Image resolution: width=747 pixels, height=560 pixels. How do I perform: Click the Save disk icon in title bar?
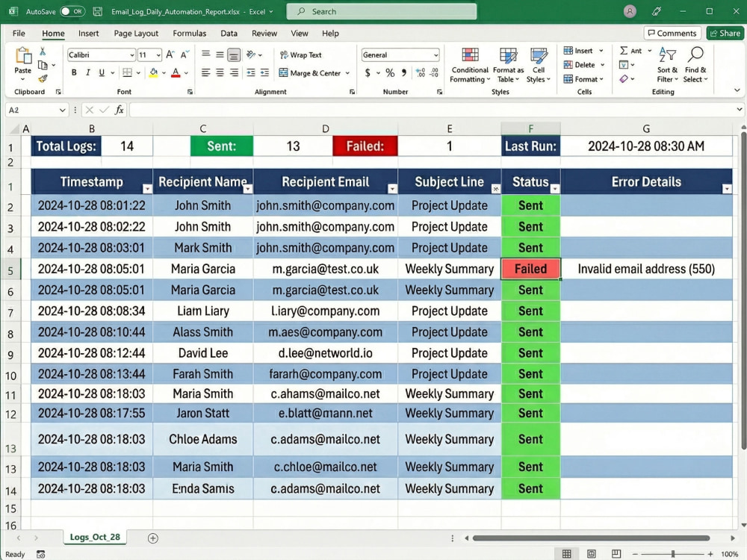(x=98, y=11)
